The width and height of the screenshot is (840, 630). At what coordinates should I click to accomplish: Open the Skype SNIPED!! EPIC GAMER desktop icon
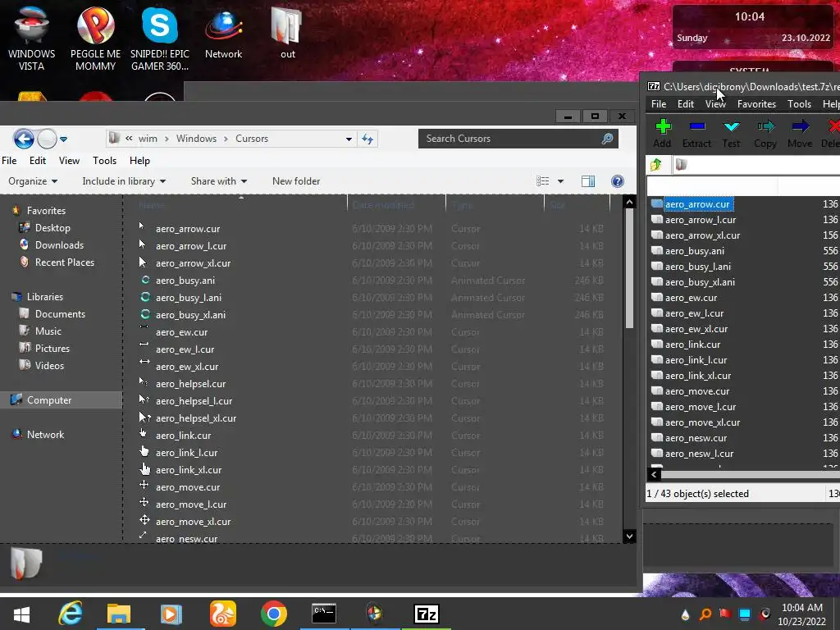pyautogui.click(x=160, y=37)
